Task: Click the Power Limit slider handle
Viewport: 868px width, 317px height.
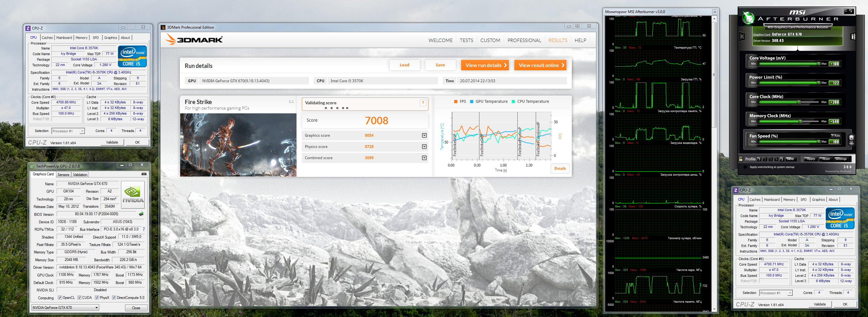Action: [819, 83]
